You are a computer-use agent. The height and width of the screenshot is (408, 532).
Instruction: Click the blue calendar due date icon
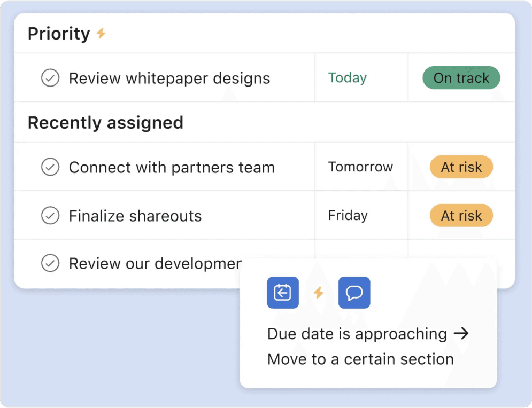click(282, 293)
